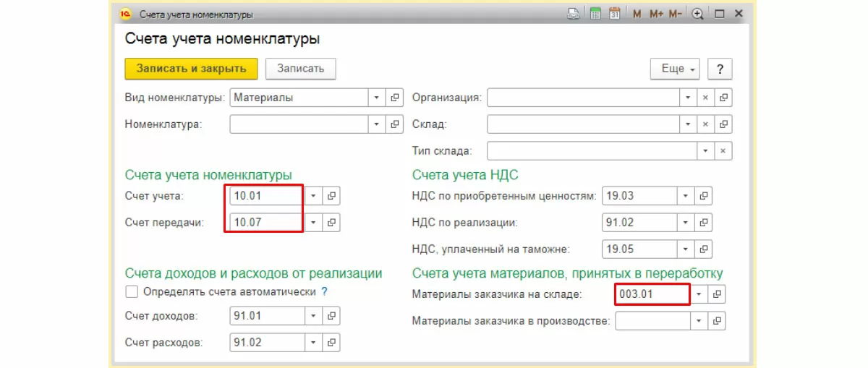Viewport: 868px width, 368px height.
Task: Click the Счет учета field showing 10.01
Action: tap(267, 196)
